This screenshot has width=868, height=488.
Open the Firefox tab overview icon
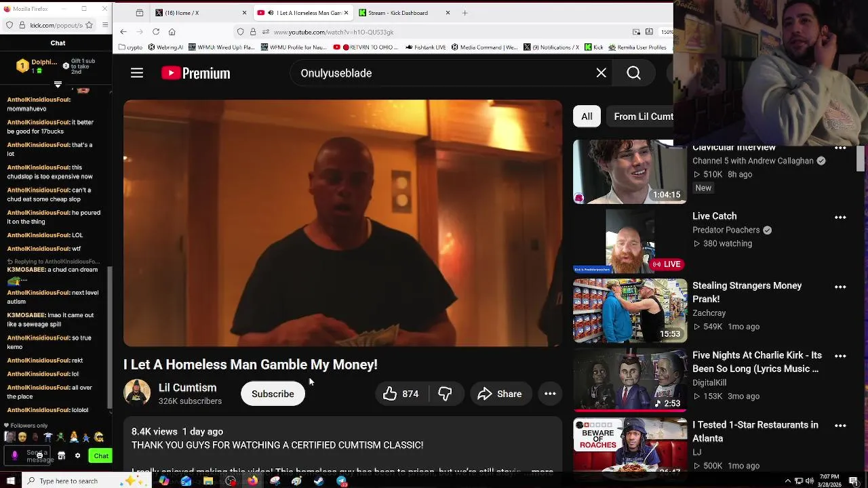coord(139,13)
